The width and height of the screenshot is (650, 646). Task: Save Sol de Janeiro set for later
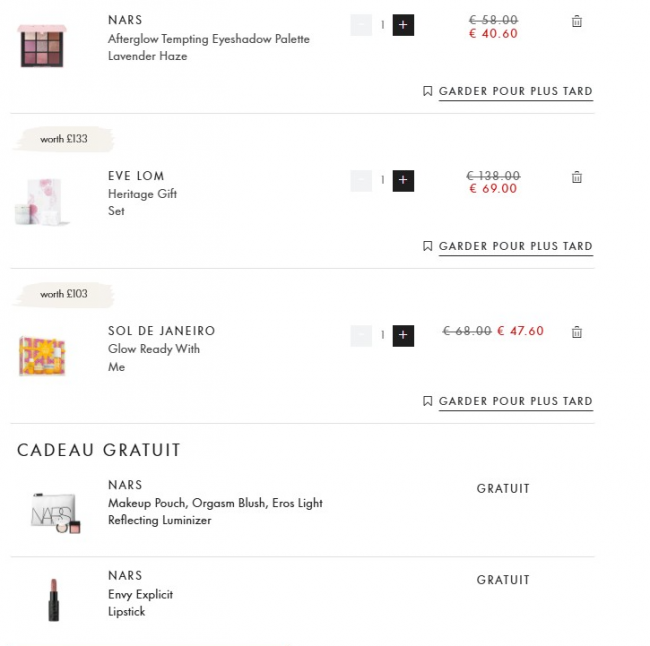[508, 401]
